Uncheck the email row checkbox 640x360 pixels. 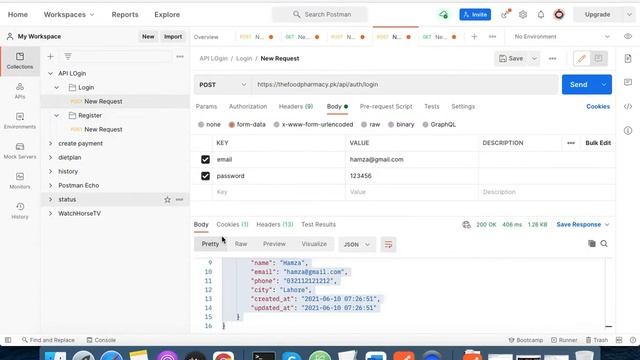point(205,160)
